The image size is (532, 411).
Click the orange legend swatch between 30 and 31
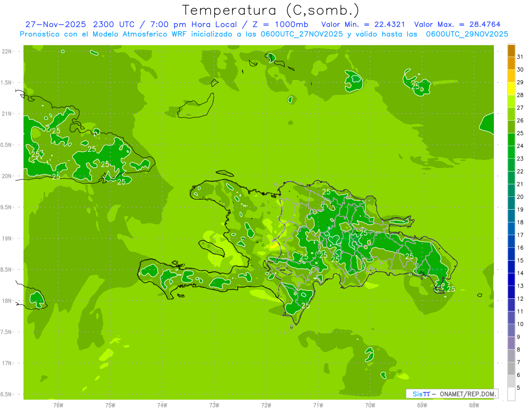tap(511, 63)
